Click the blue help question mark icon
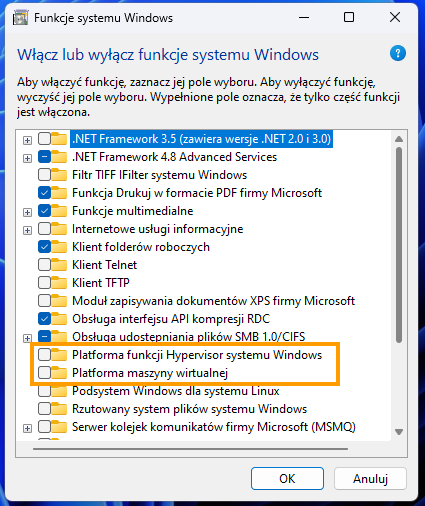 (398, 53)
